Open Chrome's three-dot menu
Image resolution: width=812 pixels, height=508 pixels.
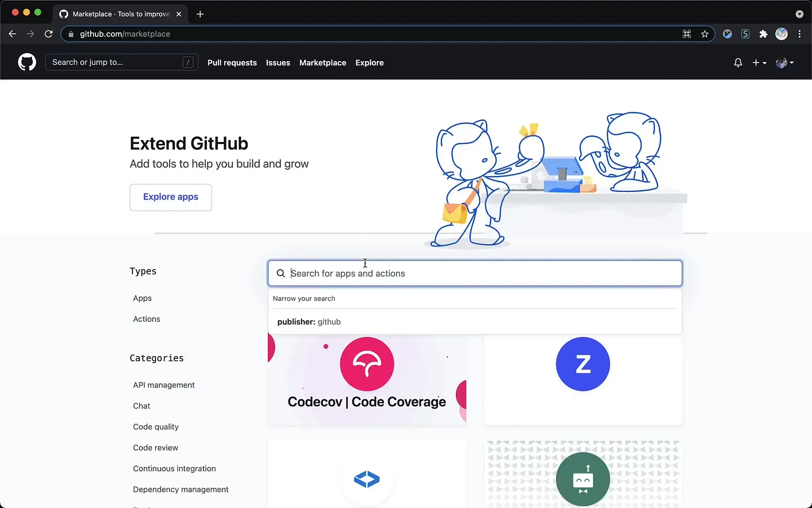coord(799,34)
